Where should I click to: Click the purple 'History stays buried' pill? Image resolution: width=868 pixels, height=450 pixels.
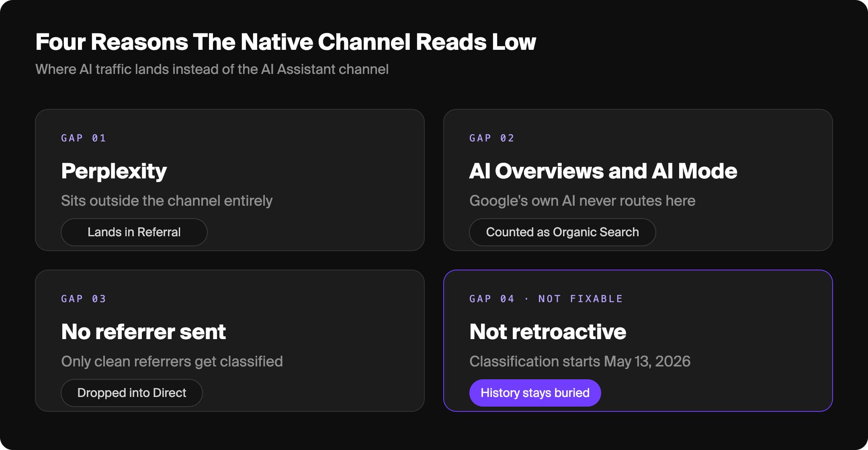(x=535, y=393)
